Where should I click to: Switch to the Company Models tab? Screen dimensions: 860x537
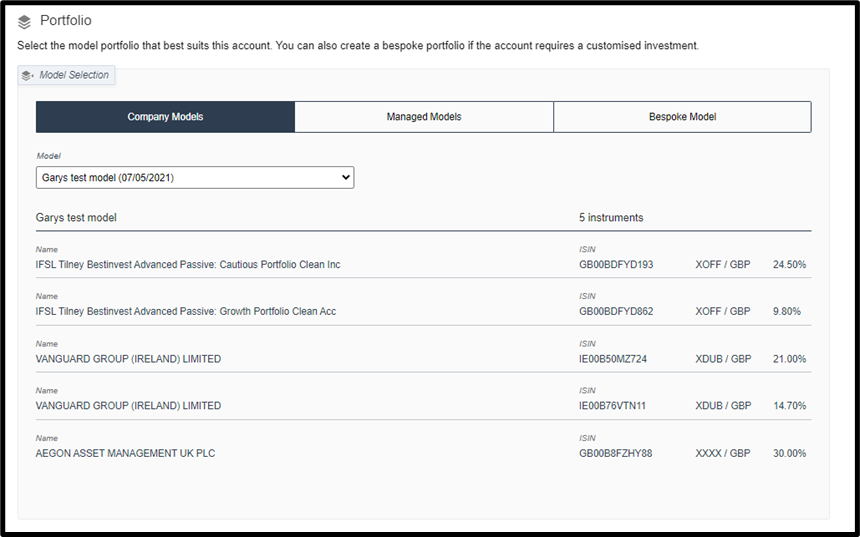point(165,117)
